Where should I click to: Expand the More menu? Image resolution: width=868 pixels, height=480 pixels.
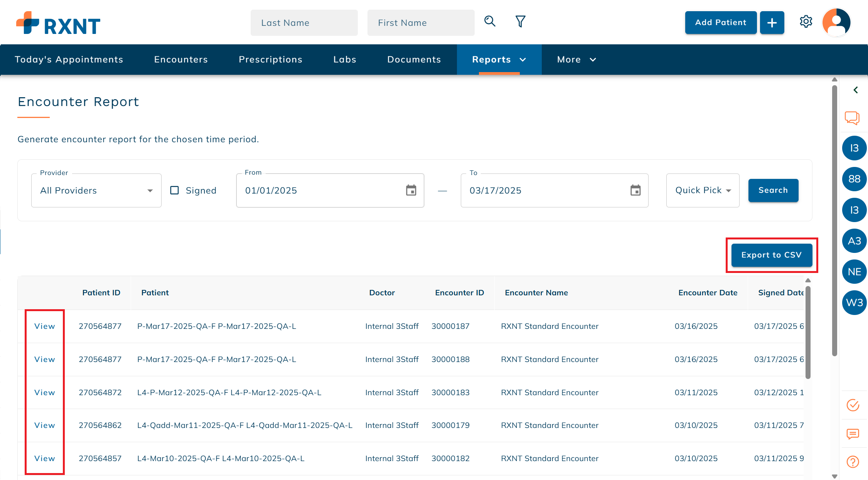click(576, 59)
